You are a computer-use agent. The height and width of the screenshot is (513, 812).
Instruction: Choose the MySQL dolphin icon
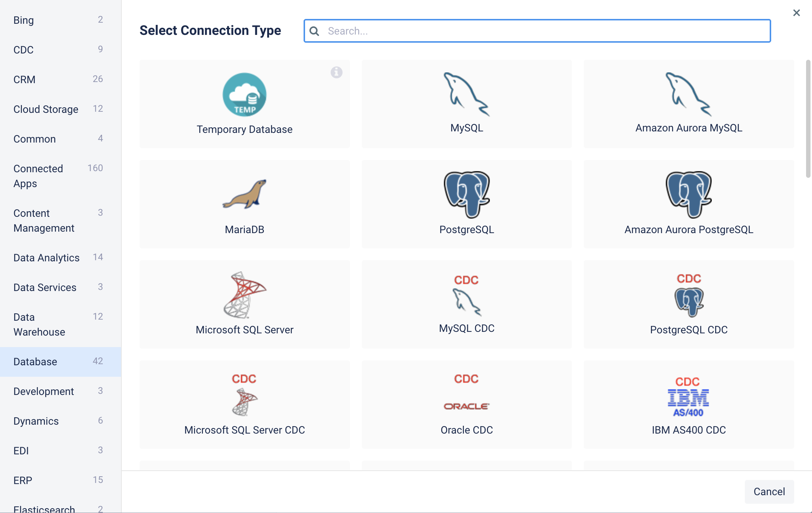(466, 94)
